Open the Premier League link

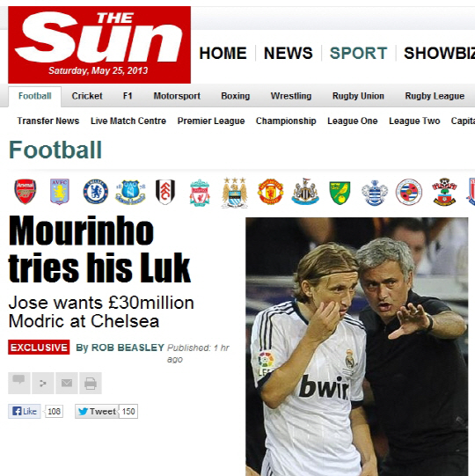click(211, 121)
